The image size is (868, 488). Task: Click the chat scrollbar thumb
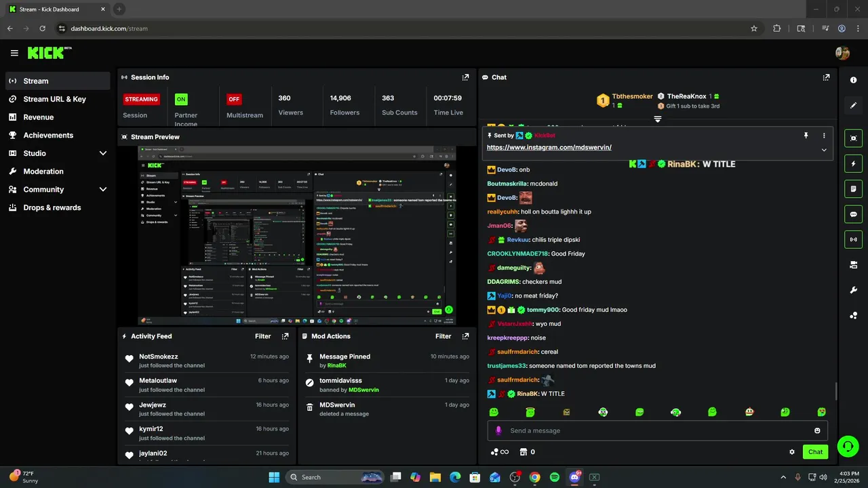(x=836, y=391)
